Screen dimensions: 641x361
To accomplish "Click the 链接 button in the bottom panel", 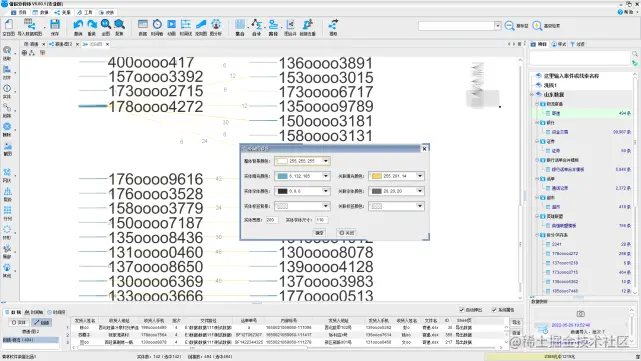I will 42,323.
